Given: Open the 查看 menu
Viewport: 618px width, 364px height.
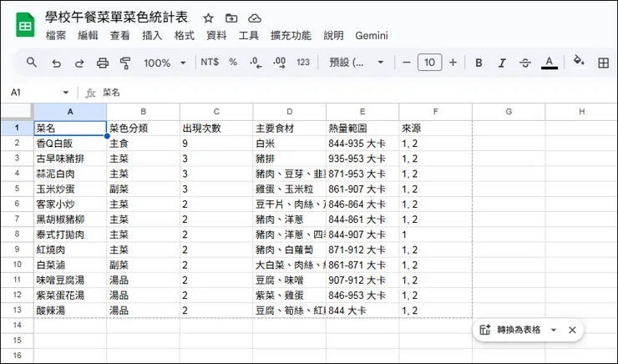Looking at the screenshot, I should (x=119, y=35).
